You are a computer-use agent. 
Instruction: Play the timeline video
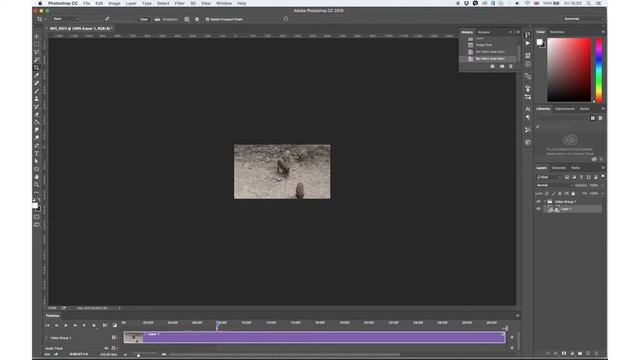tap(66, 325)
